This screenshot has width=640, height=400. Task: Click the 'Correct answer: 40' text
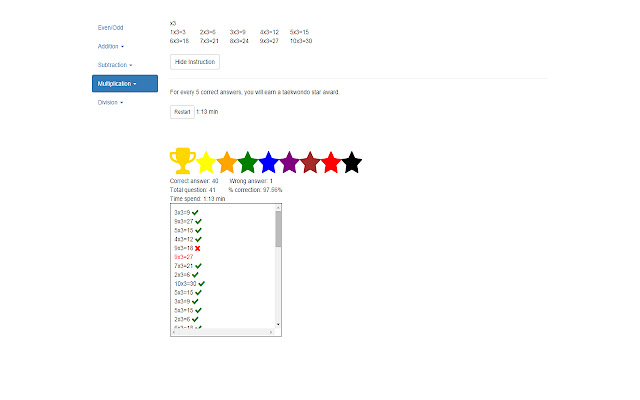pyautogui.click(x=194, y=181)
